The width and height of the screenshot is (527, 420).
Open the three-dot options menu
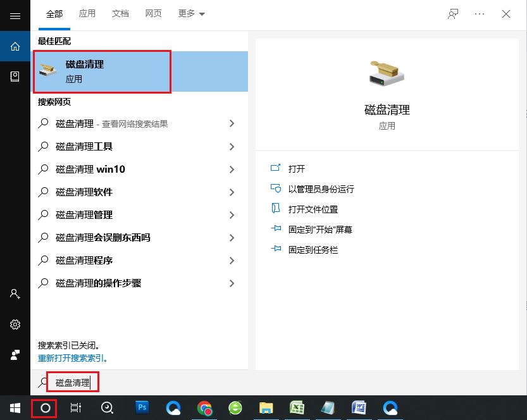click(x=480, y=14)
